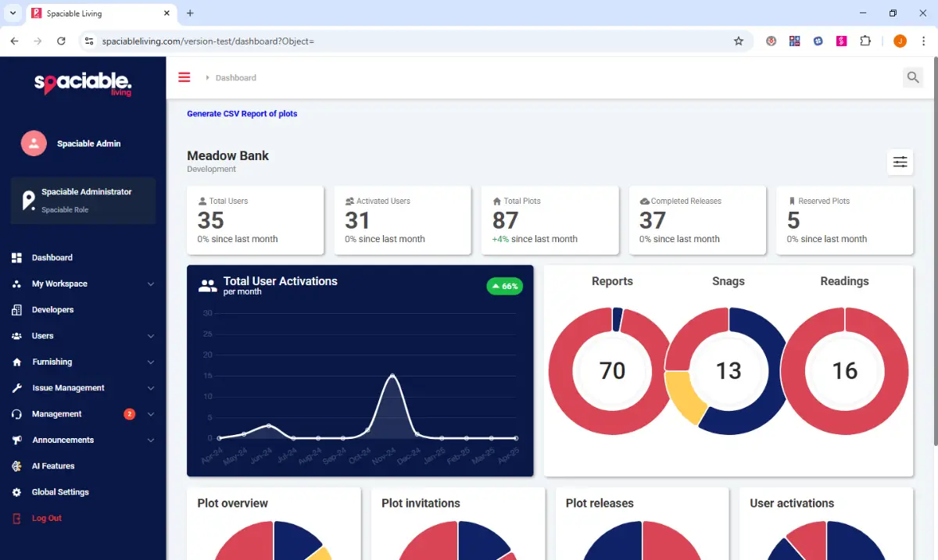Open the browser tab search dropdown

coord(13,13)
